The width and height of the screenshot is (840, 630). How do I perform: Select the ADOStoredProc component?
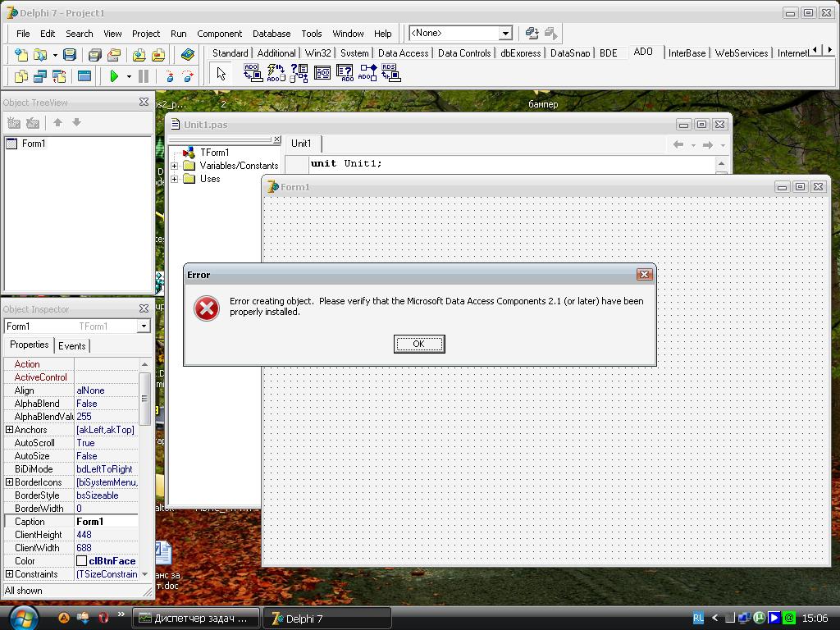(368, 73)
